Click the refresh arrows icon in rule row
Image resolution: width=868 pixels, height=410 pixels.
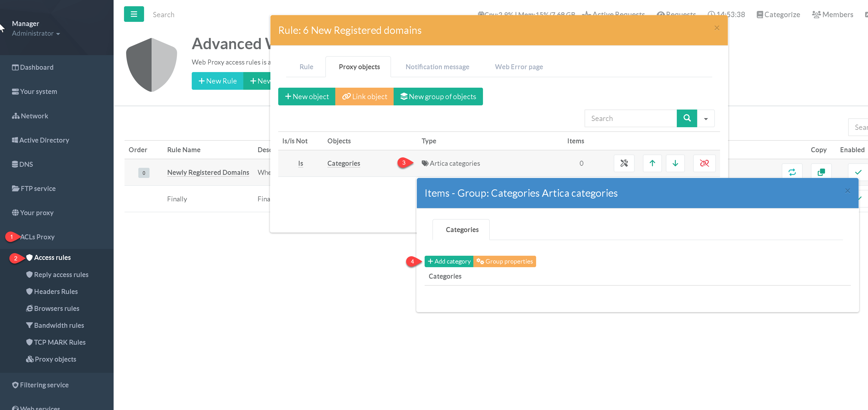point(792,172)
